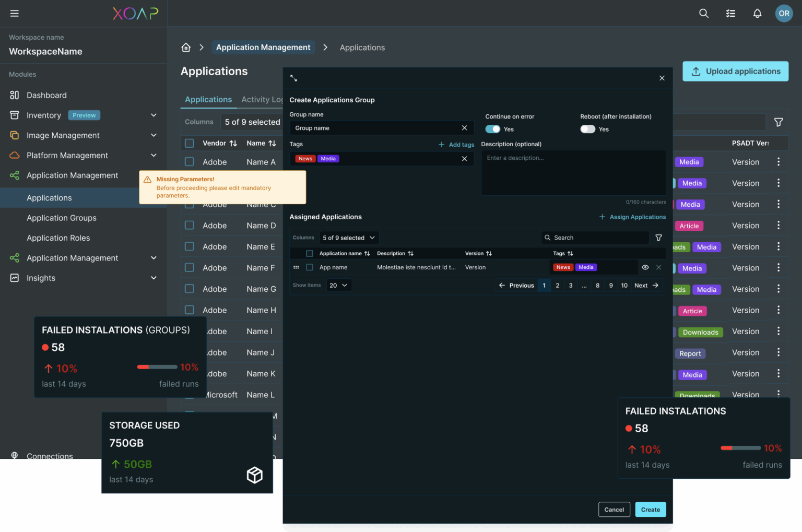Click the filter icon beside the modal search
The width and height of the screenshot is (802, 532).
tap(658, 237)
